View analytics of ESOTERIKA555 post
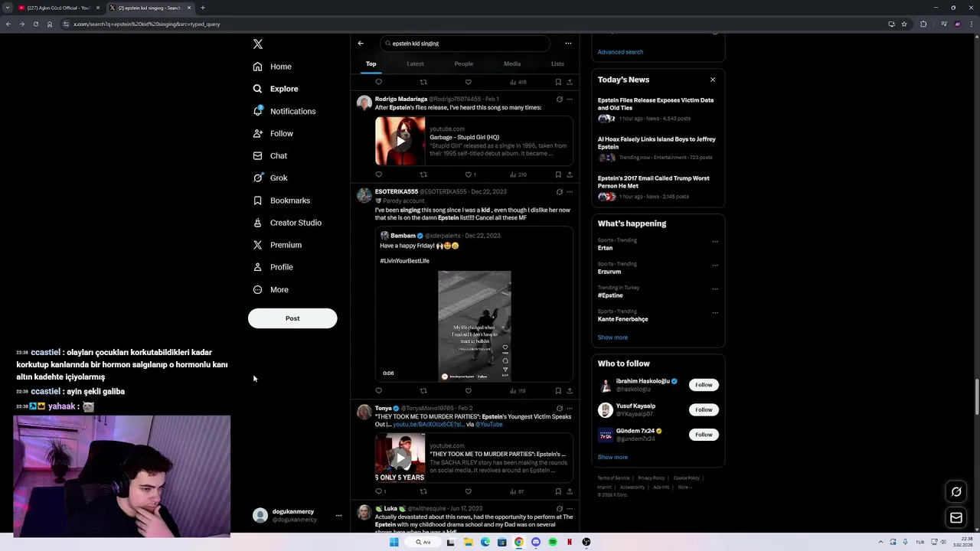The image size is (980, 551). click(518, 391)
